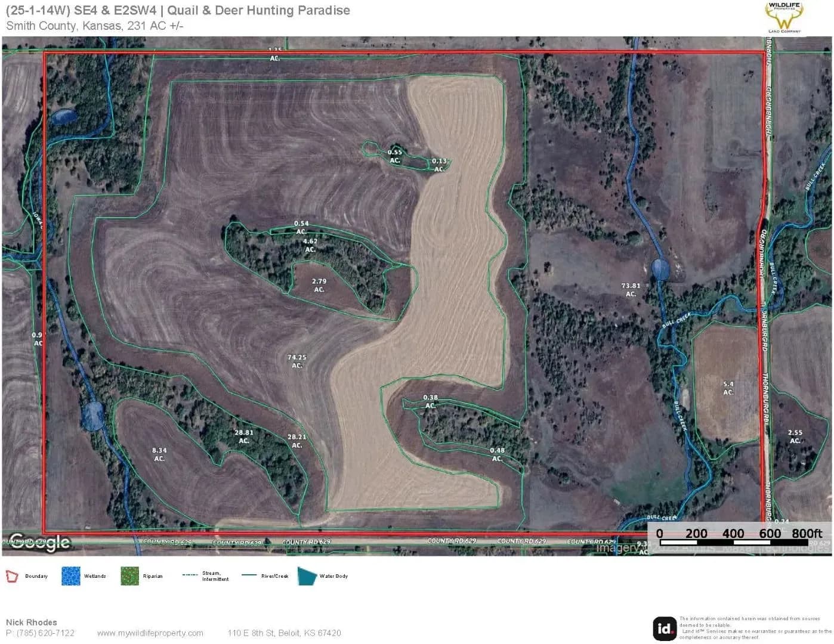
Task: Click the River/Creek legend label
Action: [x=274, y=576]
